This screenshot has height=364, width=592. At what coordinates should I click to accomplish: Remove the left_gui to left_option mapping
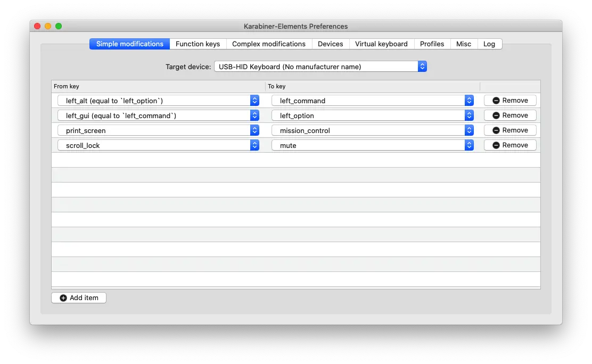click(x=510, y=115)
